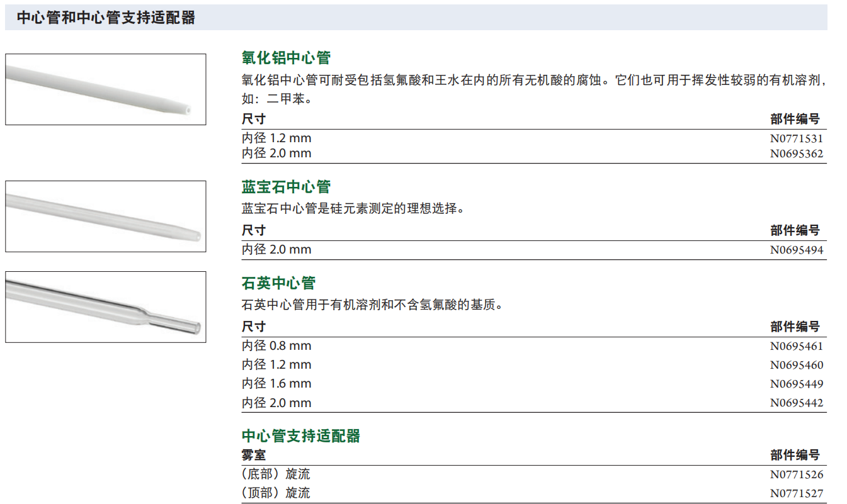847x504 pixels.
Task: Click the heading 氧化铝中心管
Action: [286, 58]
